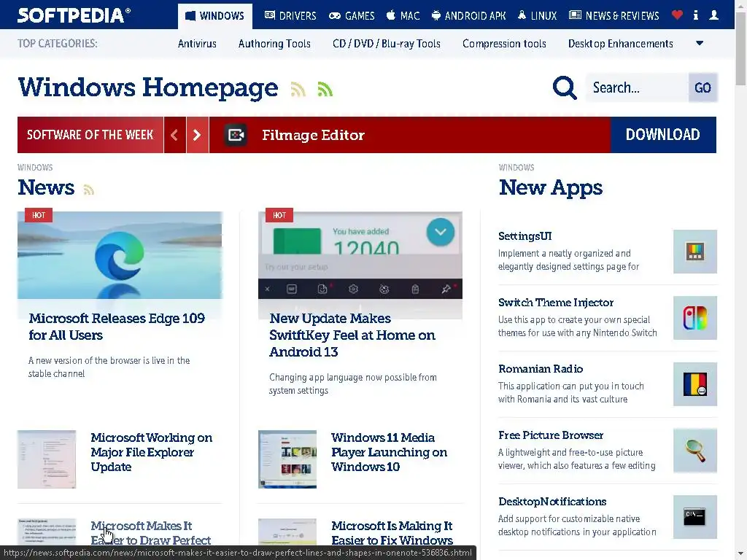Image resolution: width=747 pixels, height=560 pixels.
Task: Switch to the Games section
Action: tap(352, 16)
